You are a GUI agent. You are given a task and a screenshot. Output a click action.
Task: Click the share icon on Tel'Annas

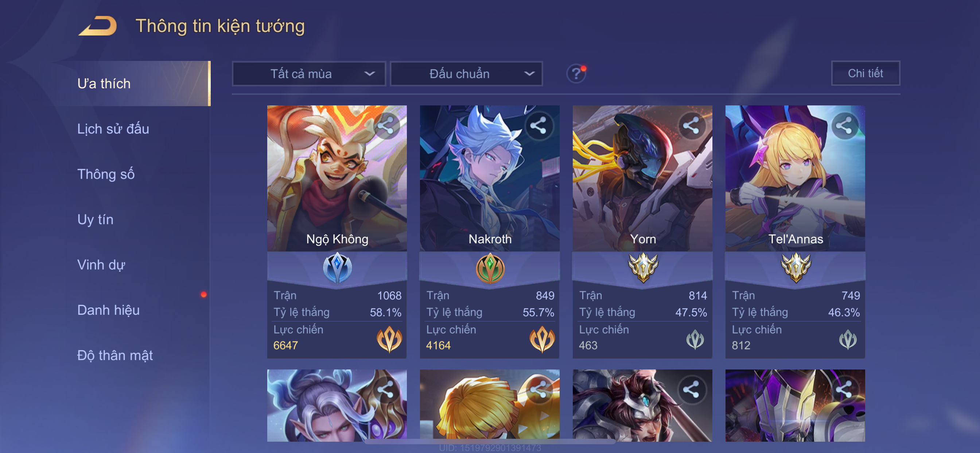(844, 125)
